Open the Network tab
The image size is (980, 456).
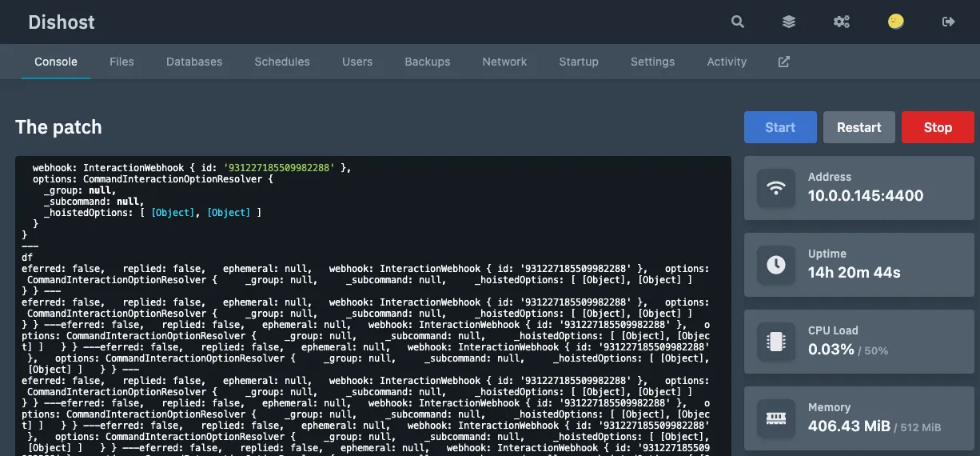pyautogui.click(x=504, y=62)
